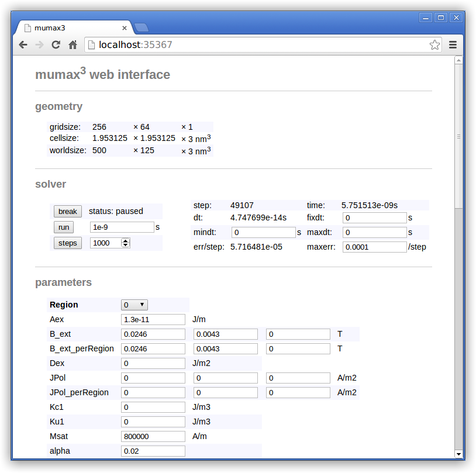Bookmark page with the star icon

[434, 44]
